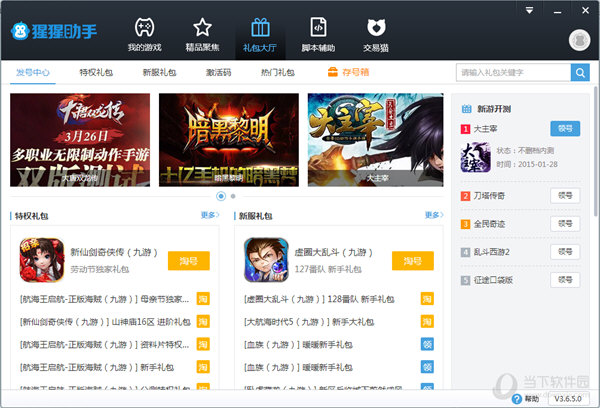The image size is (600, 408).
Task: Click 领号 button for 乱斗西游2
Action: coord(565,252)
